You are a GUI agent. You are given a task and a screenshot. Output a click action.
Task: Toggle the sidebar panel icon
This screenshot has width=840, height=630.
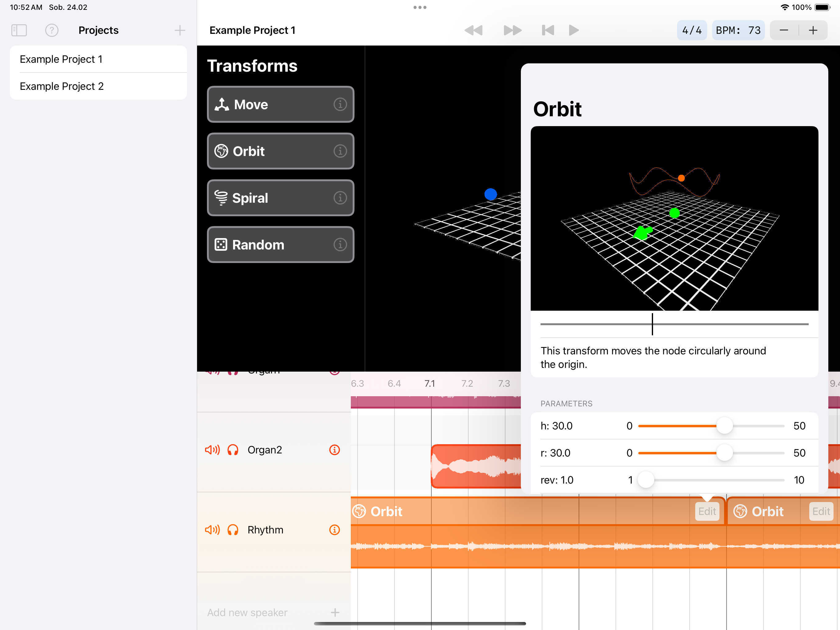click(x=19, y=30)
